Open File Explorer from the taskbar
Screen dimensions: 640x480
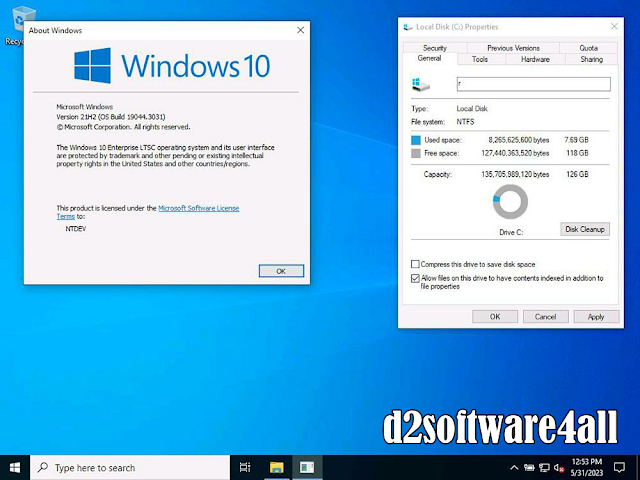(x=276, y=468)
